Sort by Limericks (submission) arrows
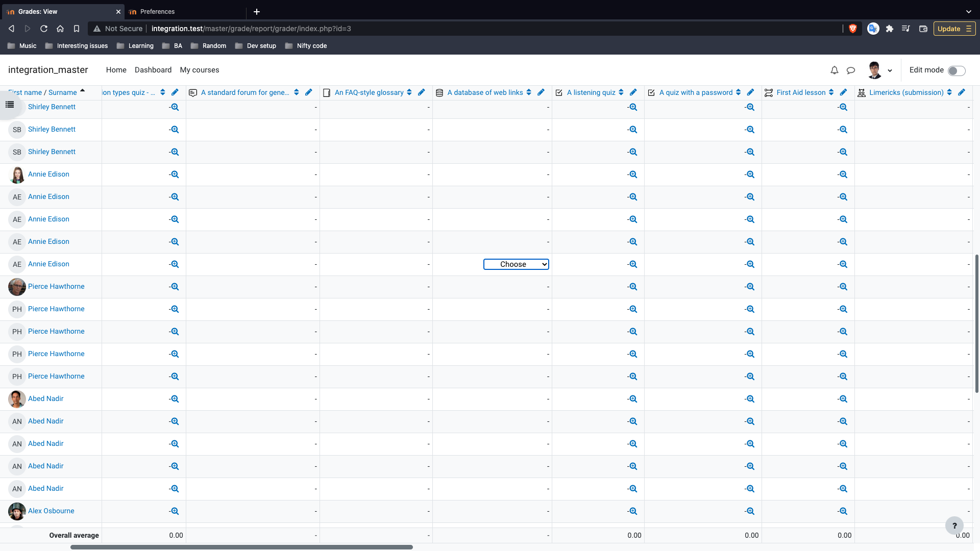The image size is (980, 551). (x=949, y=92)
